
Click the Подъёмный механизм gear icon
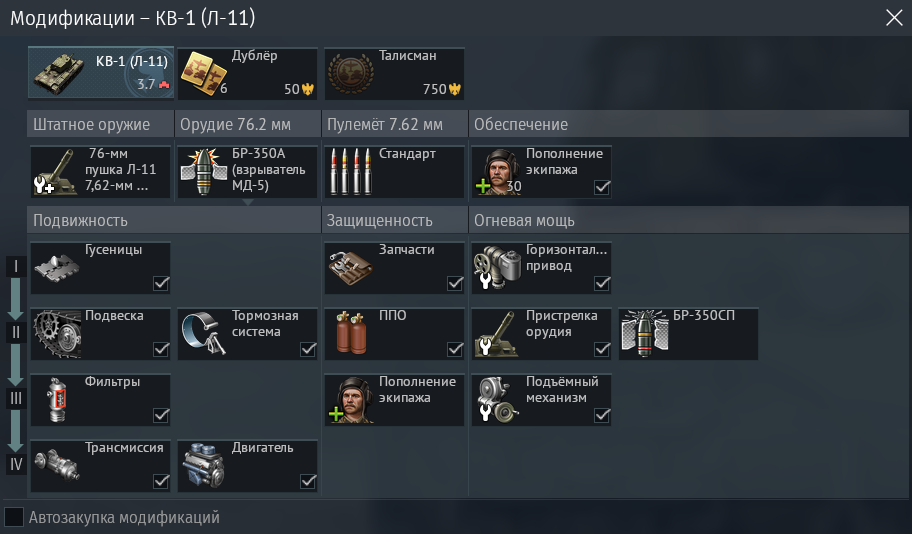tap(498, 400)
